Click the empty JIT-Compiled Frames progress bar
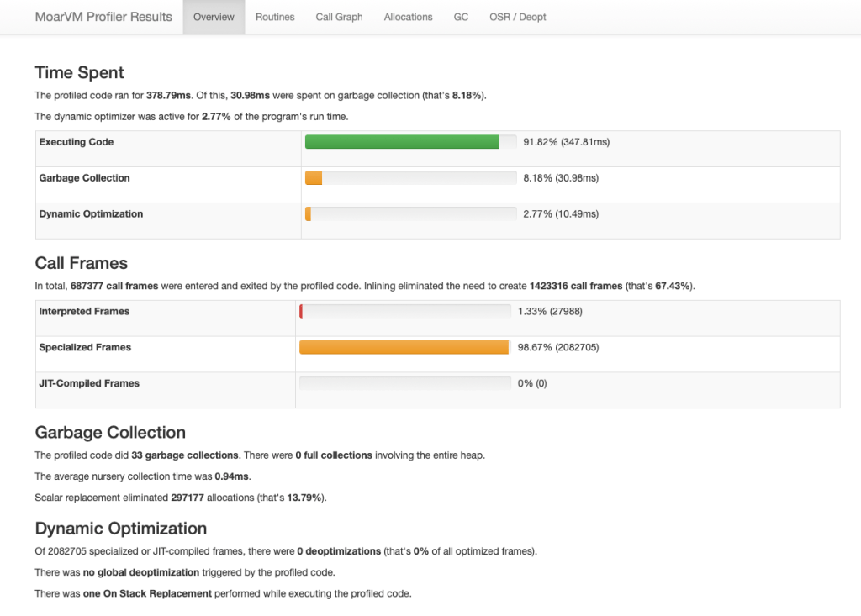The image size is (861, 616). tap(404, 383)
